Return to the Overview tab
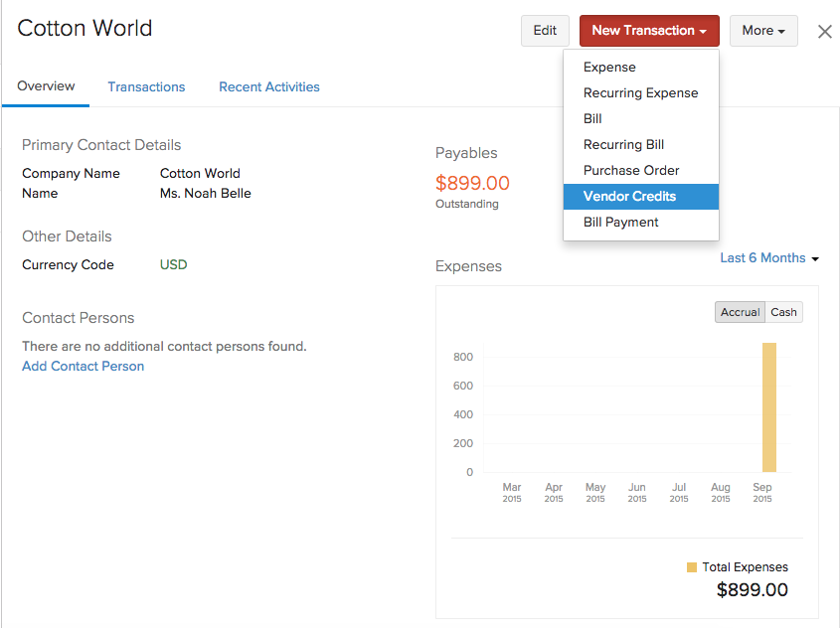840x628 pixels. (45, 86)
